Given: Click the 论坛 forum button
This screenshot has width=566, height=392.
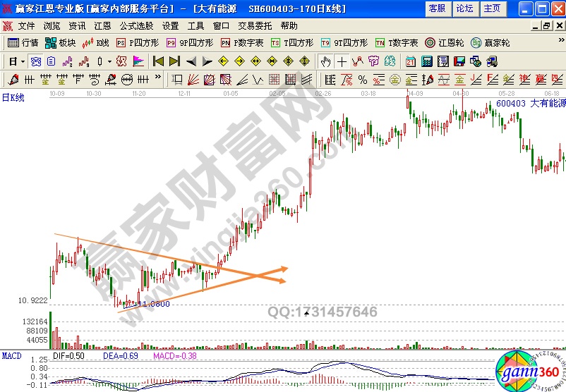Looking at the screenshot, I should click(464, 8).
